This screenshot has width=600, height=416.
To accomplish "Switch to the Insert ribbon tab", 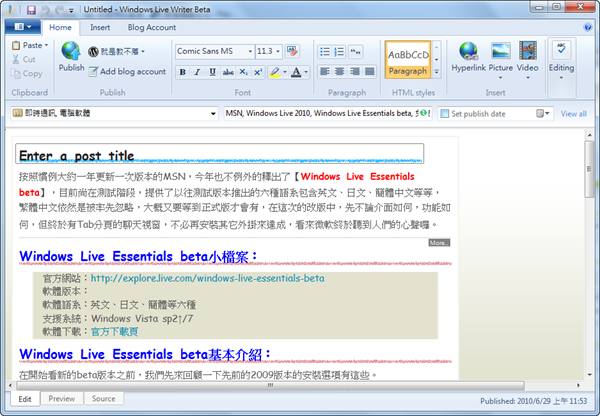I will coord(100,28).
